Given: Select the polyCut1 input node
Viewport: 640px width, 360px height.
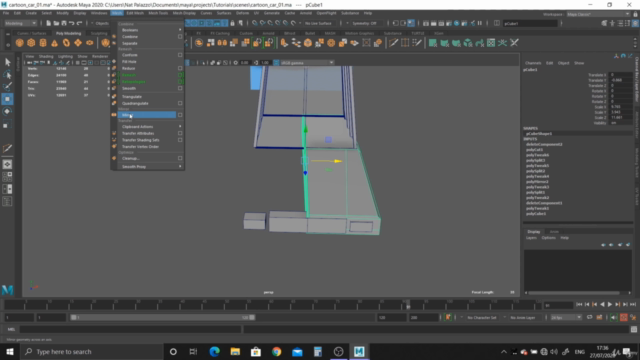Looking at the screenshot, I should click(534, 150).
